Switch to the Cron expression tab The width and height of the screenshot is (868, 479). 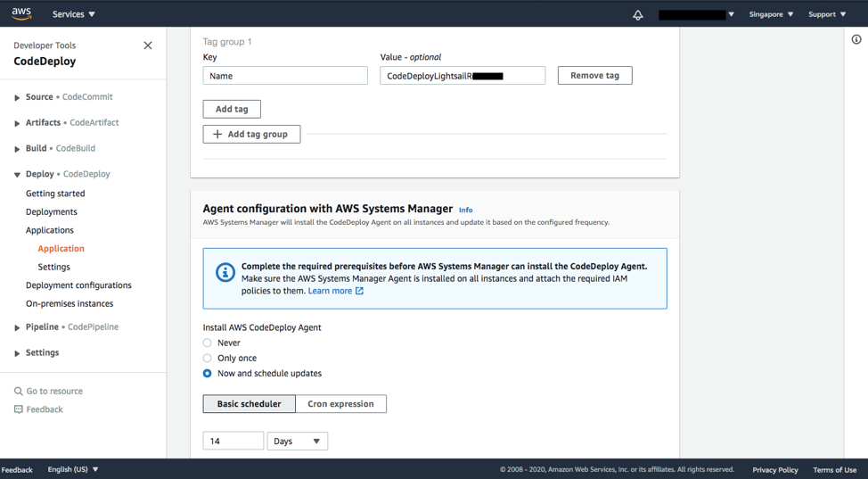tap(340, 403)
